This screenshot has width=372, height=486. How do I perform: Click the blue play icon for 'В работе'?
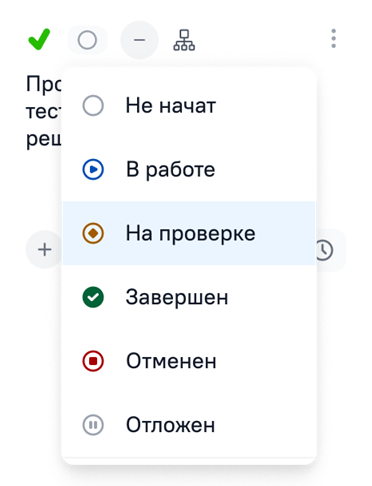click(x=93, y=169)
